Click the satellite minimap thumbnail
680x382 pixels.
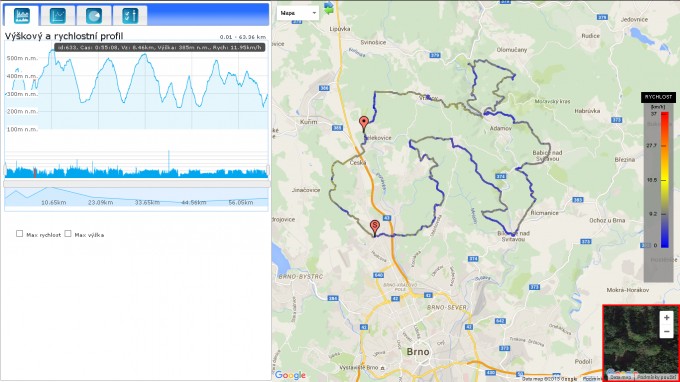641,343
